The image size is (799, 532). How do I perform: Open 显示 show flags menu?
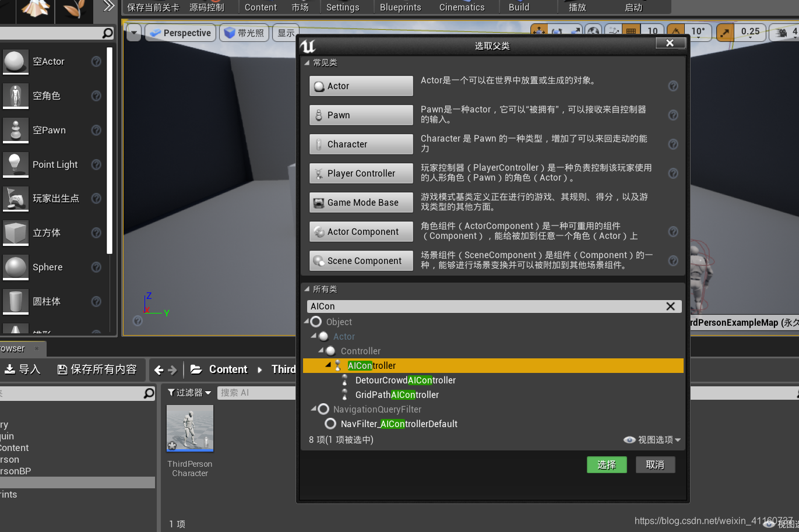(x=286, y=33)
